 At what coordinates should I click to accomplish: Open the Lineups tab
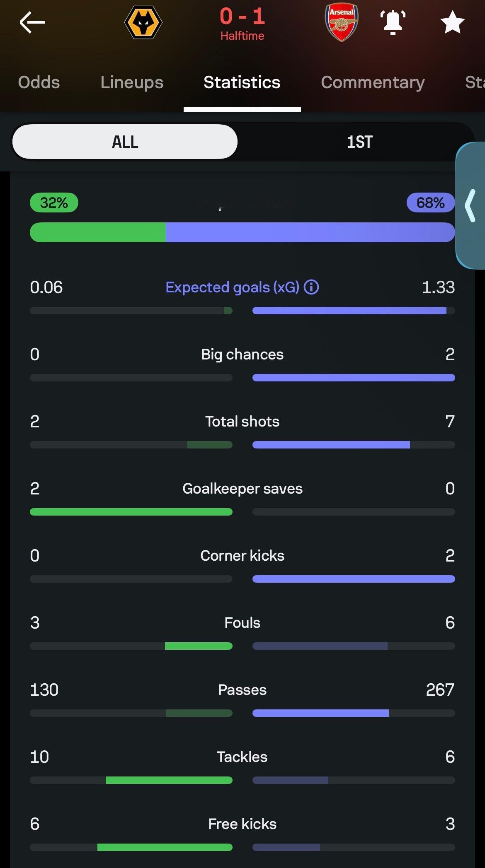pyautogui.click(x=132, y=82)
